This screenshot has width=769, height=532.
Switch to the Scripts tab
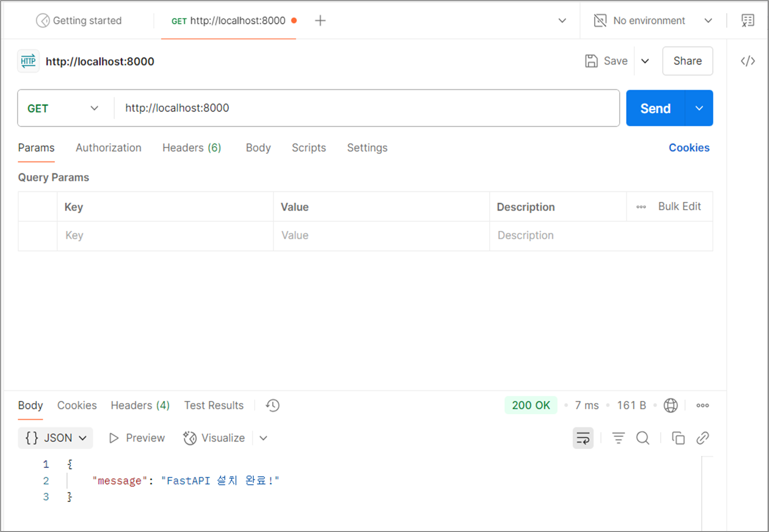tap(309, 148)
